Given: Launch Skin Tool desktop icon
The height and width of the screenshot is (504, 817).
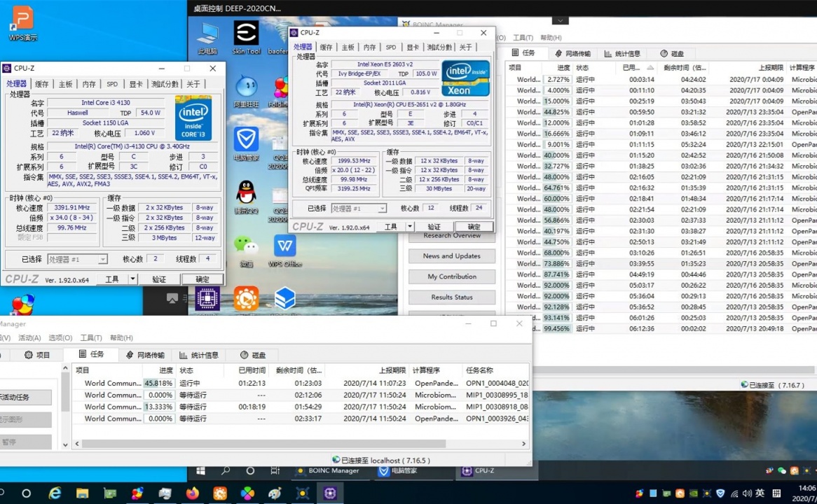Looking at the screenshot, I should [x=246, y=38].
